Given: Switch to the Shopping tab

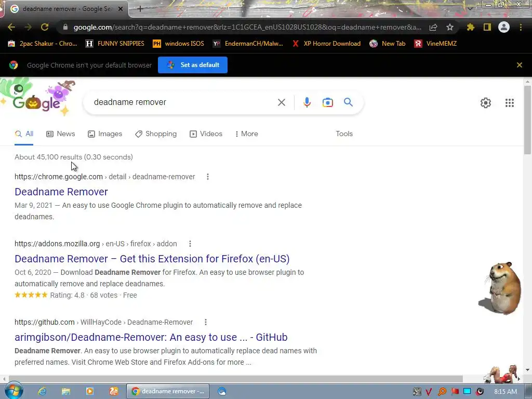Looking at the screenshot, I should click(156, 134).
